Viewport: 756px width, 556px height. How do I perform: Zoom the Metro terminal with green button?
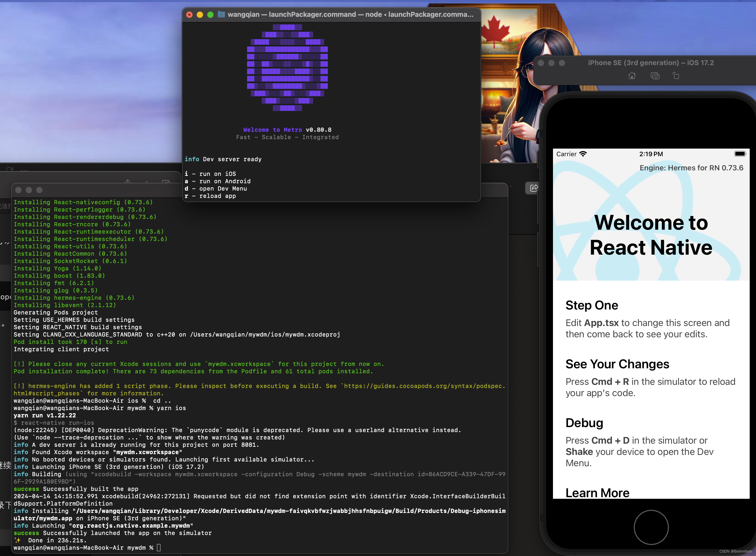tap(210, 14)
